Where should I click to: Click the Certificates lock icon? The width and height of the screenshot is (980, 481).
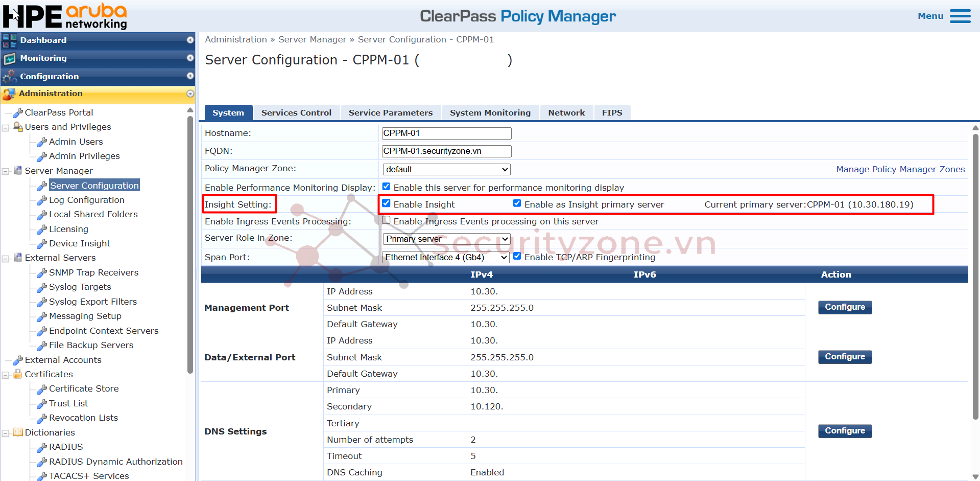(18, 374)
